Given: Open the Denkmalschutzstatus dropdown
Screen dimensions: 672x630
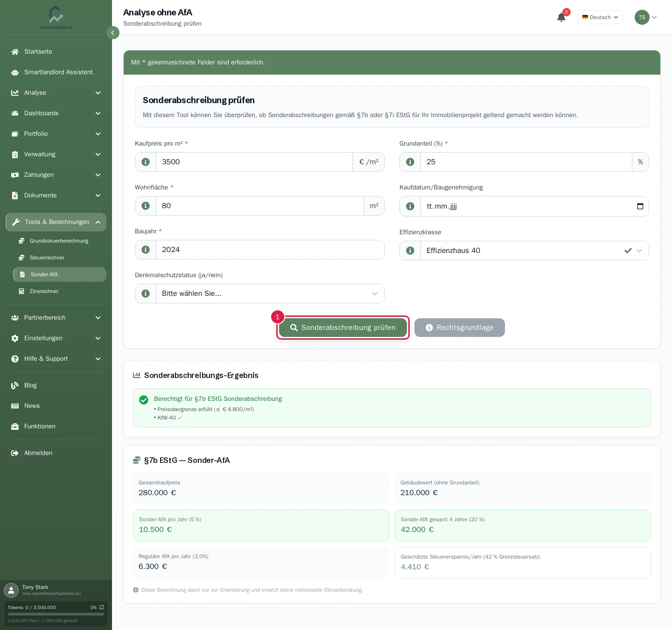Looking at the screenshot, I should pos(270,294).
